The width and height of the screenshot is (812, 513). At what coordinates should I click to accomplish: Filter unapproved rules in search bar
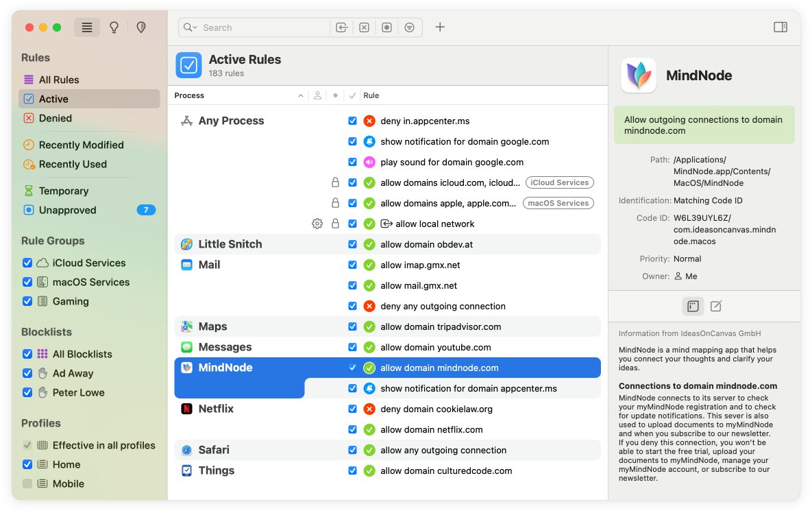coord(387,27)
